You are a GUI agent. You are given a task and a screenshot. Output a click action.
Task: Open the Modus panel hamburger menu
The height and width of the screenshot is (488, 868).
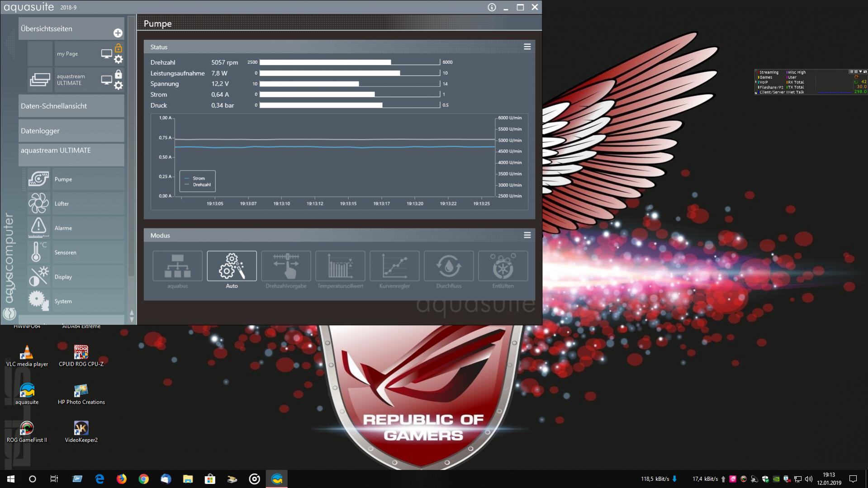pyautogui.click(x=527, y=235)
